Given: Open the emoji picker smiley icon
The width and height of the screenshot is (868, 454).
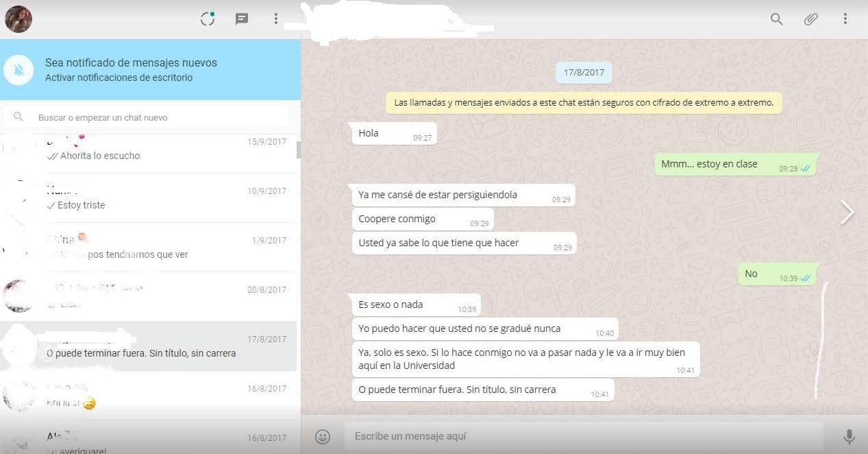Looking at the screenshot, I should 323,436.
